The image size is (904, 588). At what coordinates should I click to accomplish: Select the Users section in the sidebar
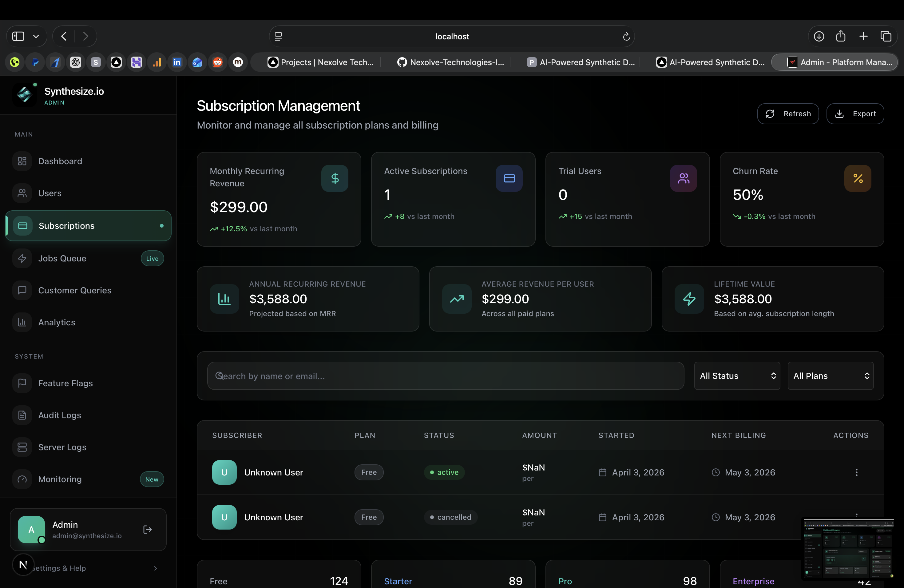[50, 193]
